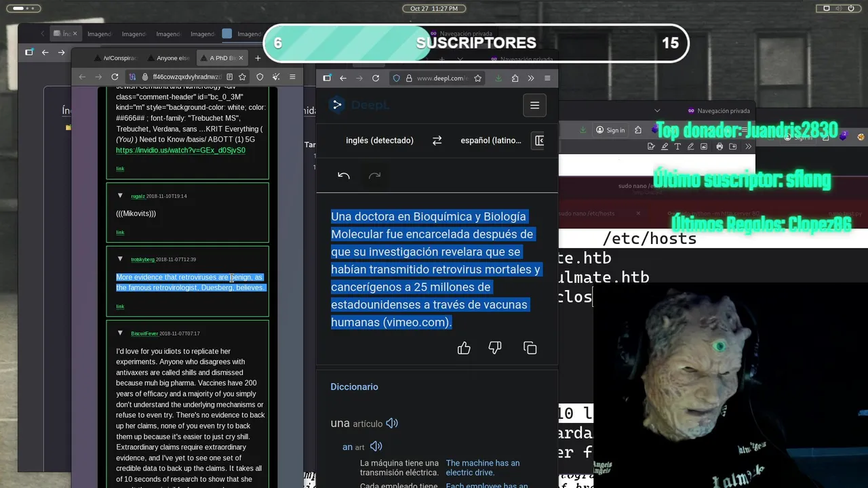Show more toolbar items in DeepL window
The image size is (868, 488).
(531, 78)
